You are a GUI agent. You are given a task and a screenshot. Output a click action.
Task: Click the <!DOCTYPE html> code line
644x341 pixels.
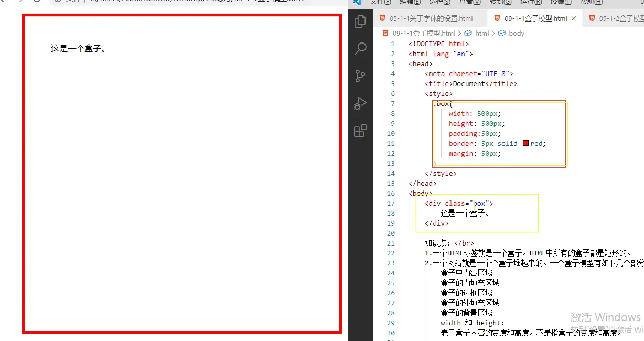(x=439, y=44)
